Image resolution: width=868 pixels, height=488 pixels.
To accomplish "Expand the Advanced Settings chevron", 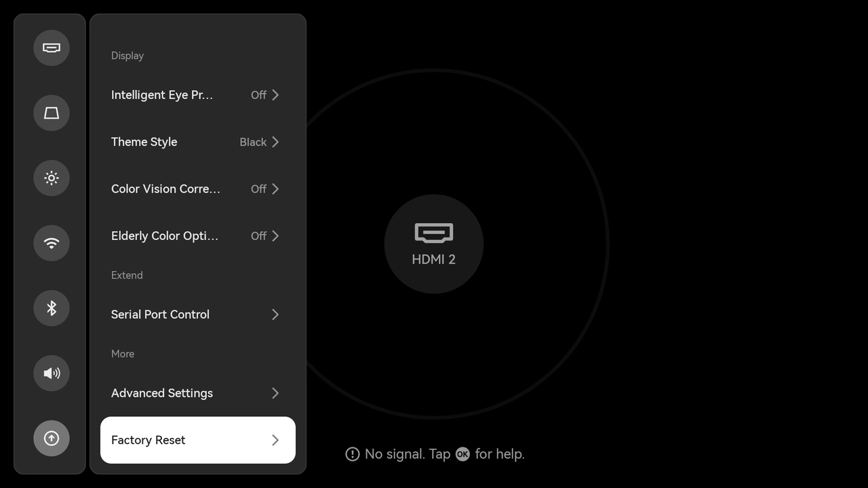I will tap(275, 393).
